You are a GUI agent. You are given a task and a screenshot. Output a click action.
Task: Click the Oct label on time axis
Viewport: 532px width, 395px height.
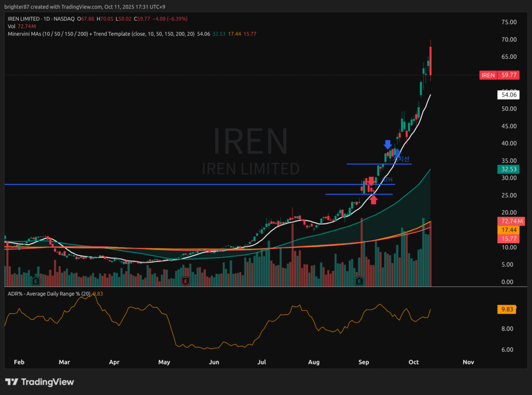(x=414, y=362)
